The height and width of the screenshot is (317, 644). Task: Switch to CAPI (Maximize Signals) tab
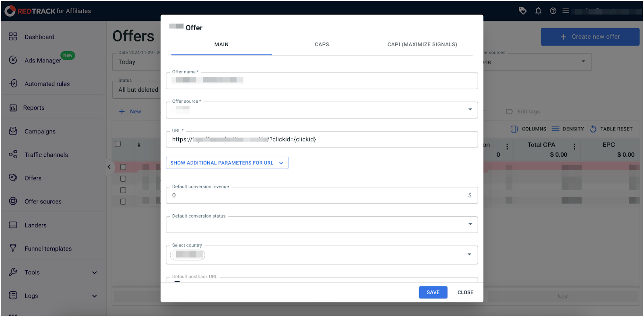click(422, 44)
